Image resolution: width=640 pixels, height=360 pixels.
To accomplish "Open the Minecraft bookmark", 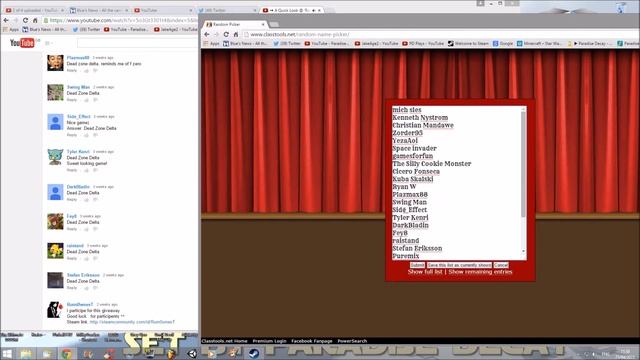I will coord(539,43).
